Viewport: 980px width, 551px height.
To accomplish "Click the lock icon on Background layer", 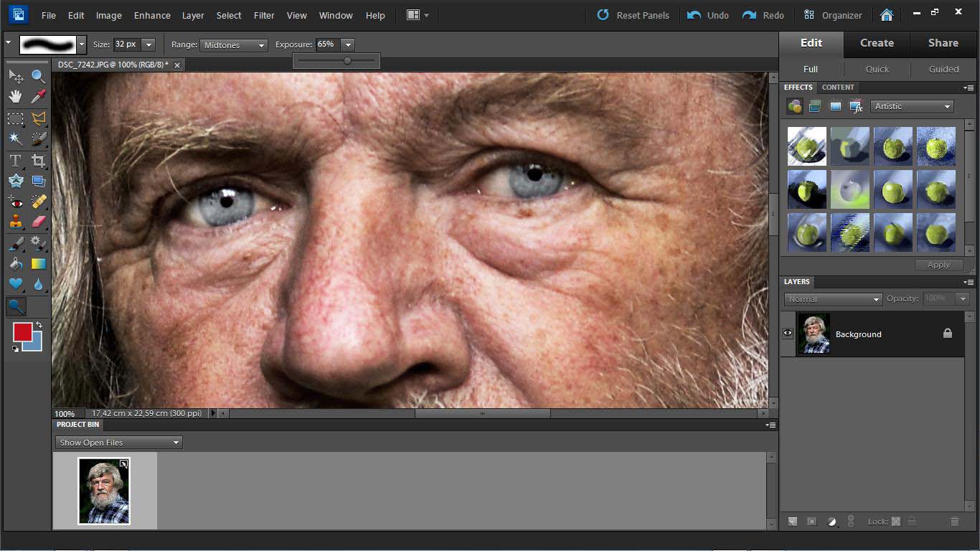I will pos(948,334).
